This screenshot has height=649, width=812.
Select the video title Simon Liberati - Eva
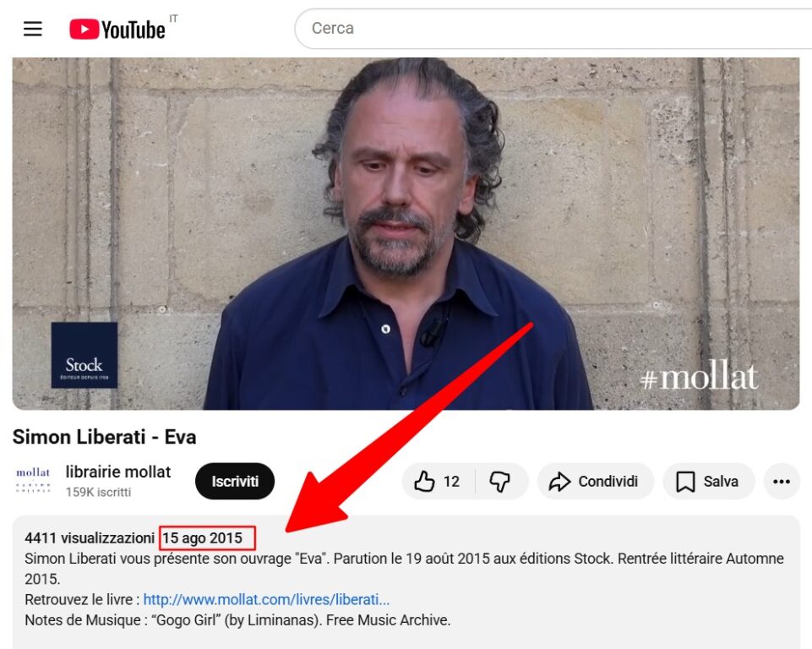pos(104,437)
